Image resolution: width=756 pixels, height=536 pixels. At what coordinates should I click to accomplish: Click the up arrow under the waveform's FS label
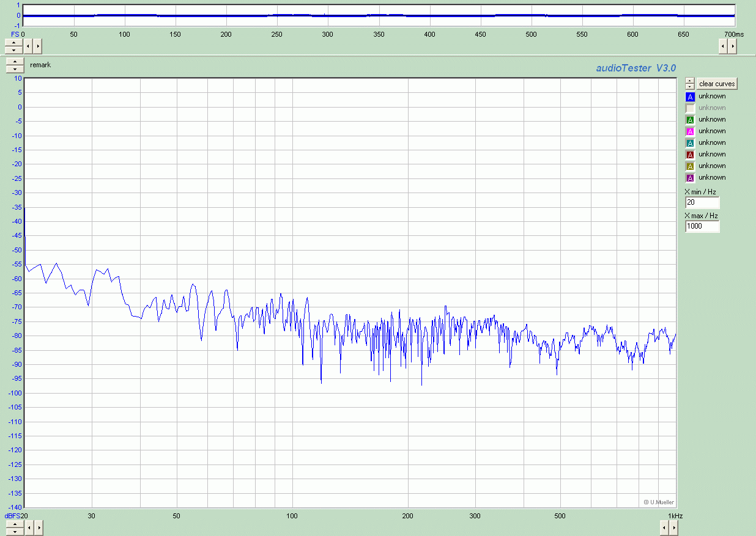coord(14,42)
